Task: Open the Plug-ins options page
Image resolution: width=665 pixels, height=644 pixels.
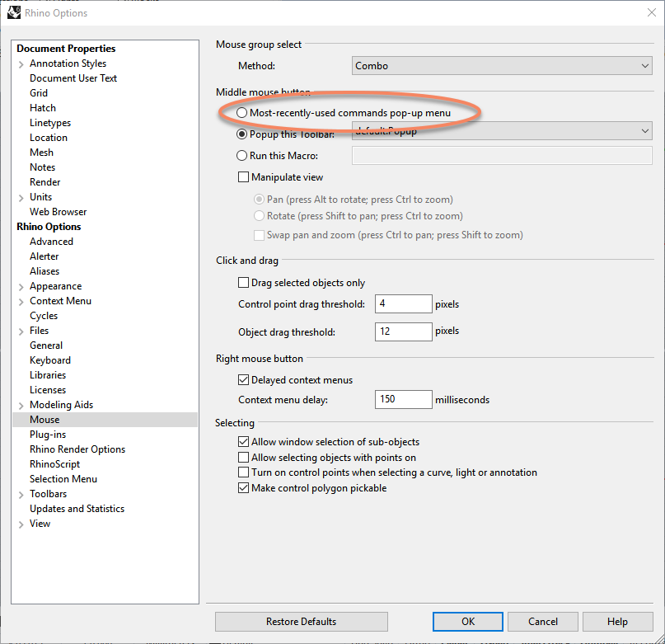Action: point(48,435)
